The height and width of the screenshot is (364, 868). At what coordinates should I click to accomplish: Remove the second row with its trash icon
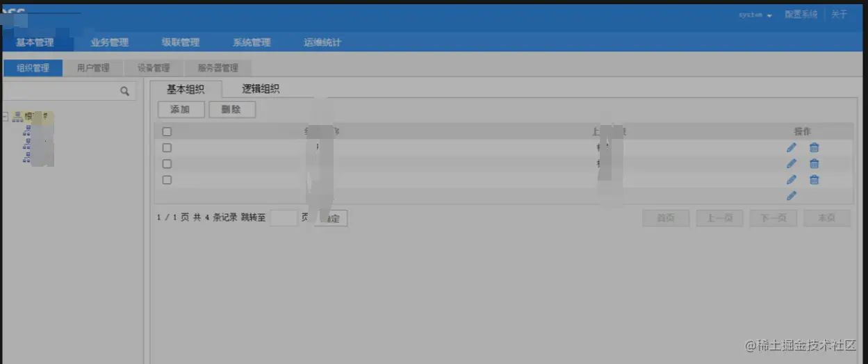(x=814, y=164)
